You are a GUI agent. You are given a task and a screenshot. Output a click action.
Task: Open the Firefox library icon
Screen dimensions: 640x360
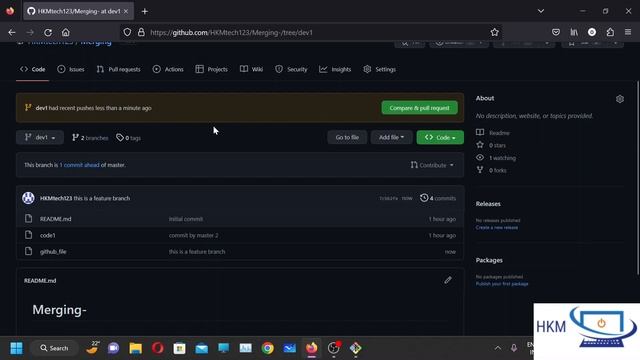point(574,32)
